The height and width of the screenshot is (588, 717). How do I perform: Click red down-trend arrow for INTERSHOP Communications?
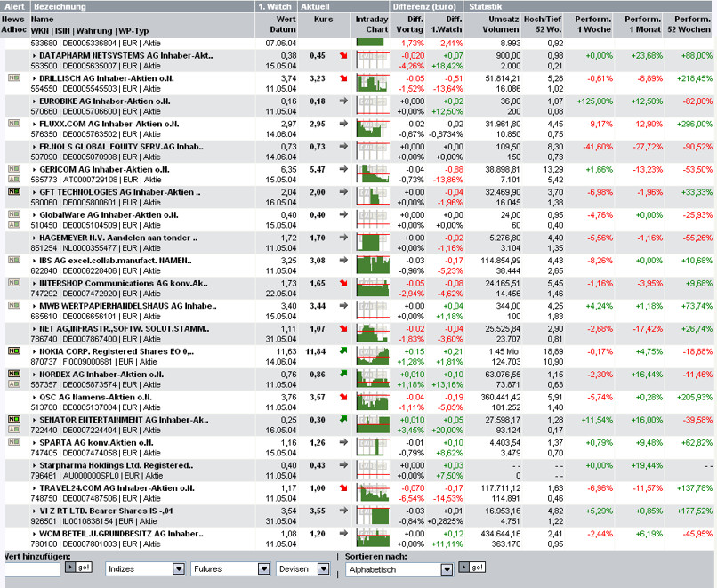(343, 283)
